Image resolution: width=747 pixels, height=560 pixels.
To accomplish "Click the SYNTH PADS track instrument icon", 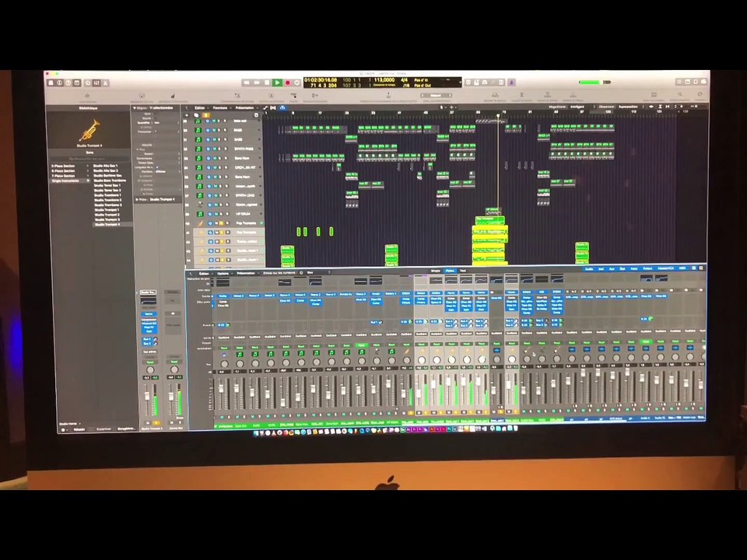I will tap(198, 149).
